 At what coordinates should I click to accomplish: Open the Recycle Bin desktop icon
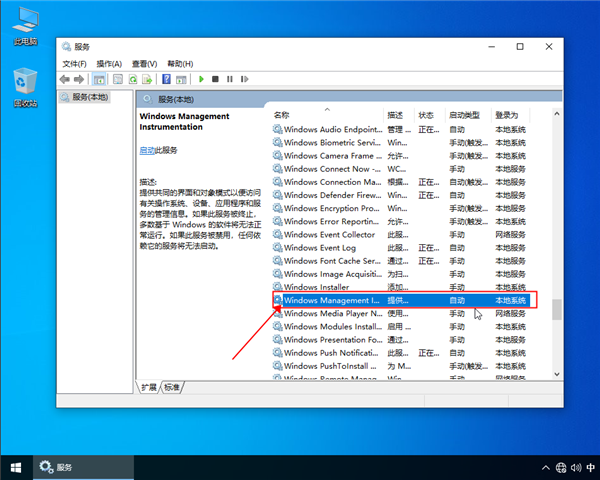[x=25, y=86]
